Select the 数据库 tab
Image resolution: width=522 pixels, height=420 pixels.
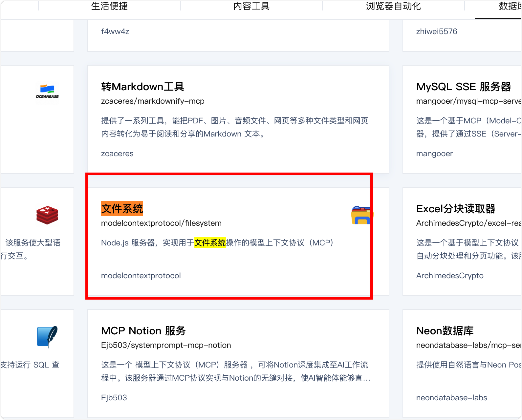510,6
